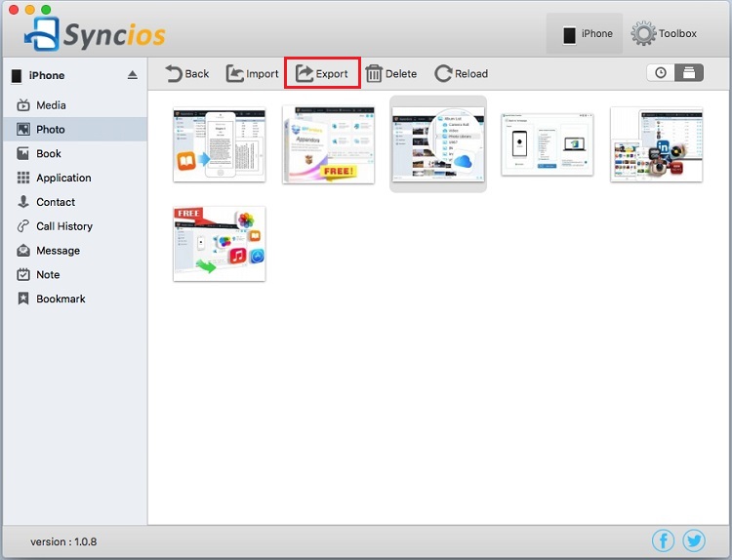Open the Twitter link icon
732x560 pixels.
tap(694, 540)
